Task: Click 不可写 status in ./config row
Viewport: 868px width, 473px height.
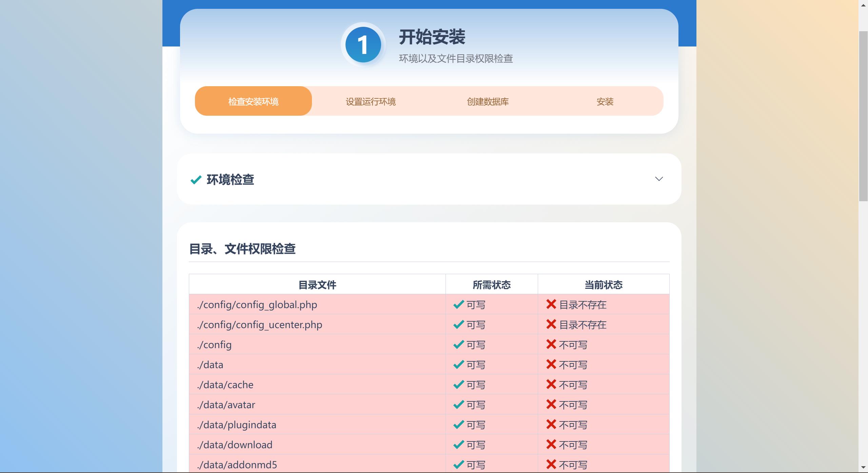Action: coord(573,345)
